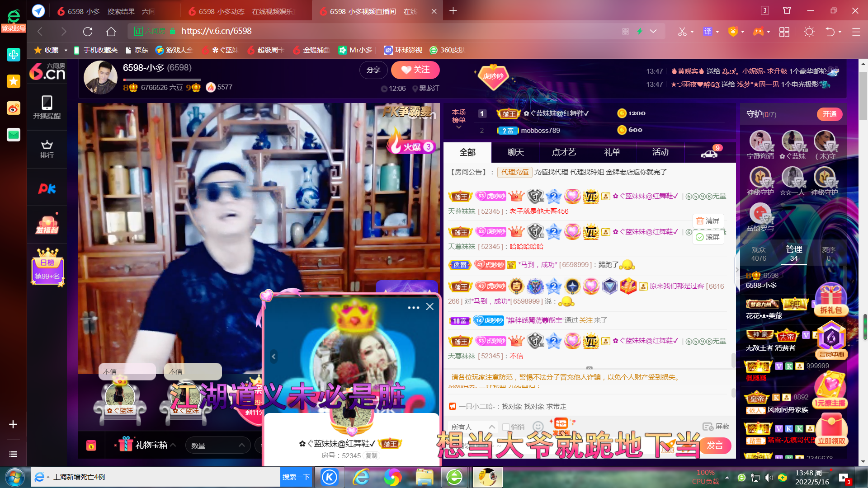The width and height of the screenshot is (868, 488).
Task: Open the popup card three-dot menu
Action: [413, 307]
